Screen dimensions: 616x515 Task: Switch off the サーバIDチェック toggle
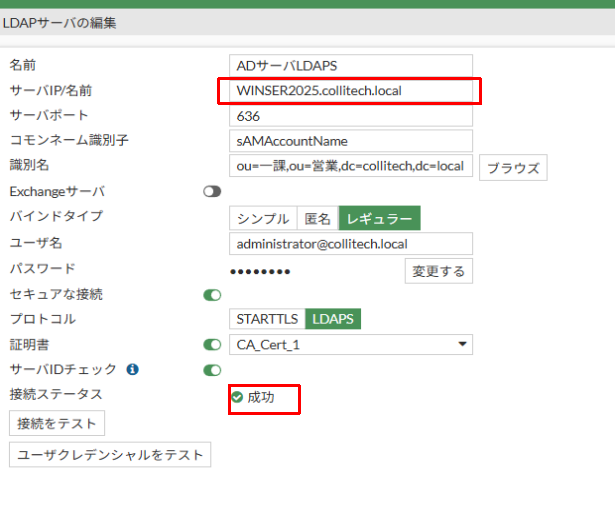coord(212,370)
